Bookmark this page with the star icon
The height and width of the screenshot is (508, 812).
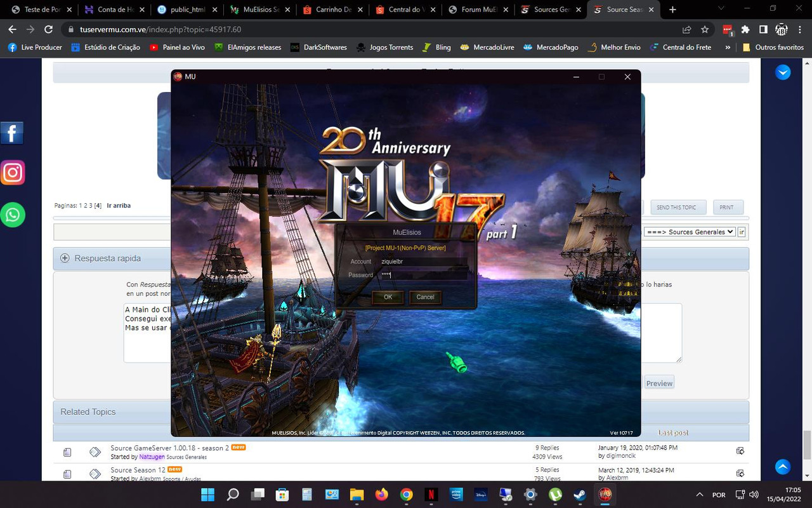(x=705, y=29)
